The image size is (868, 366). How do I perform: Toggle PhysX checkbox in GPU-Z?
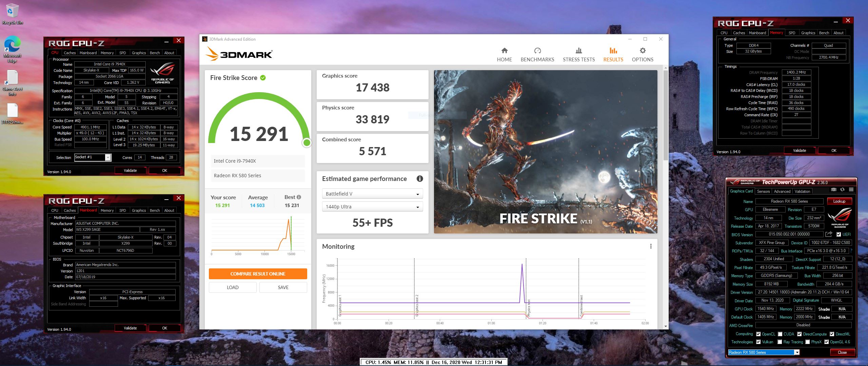click(807, 342)
